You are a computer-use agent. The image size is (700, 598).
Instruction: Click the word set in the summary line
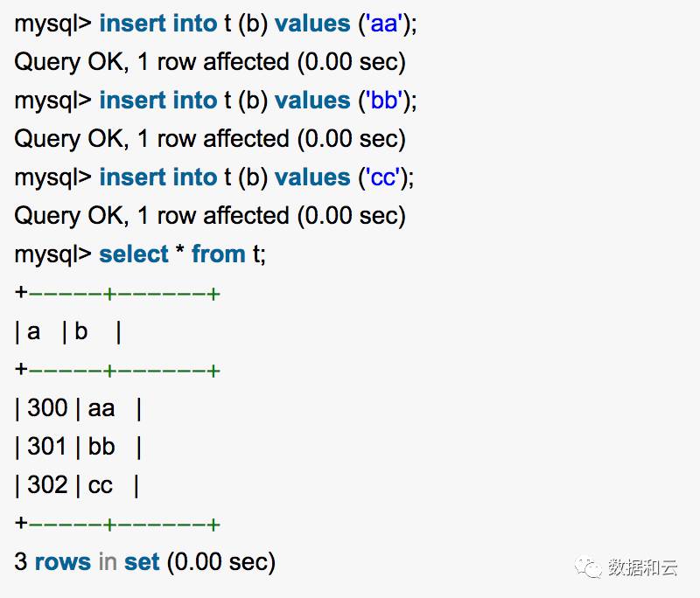[142, 561]
